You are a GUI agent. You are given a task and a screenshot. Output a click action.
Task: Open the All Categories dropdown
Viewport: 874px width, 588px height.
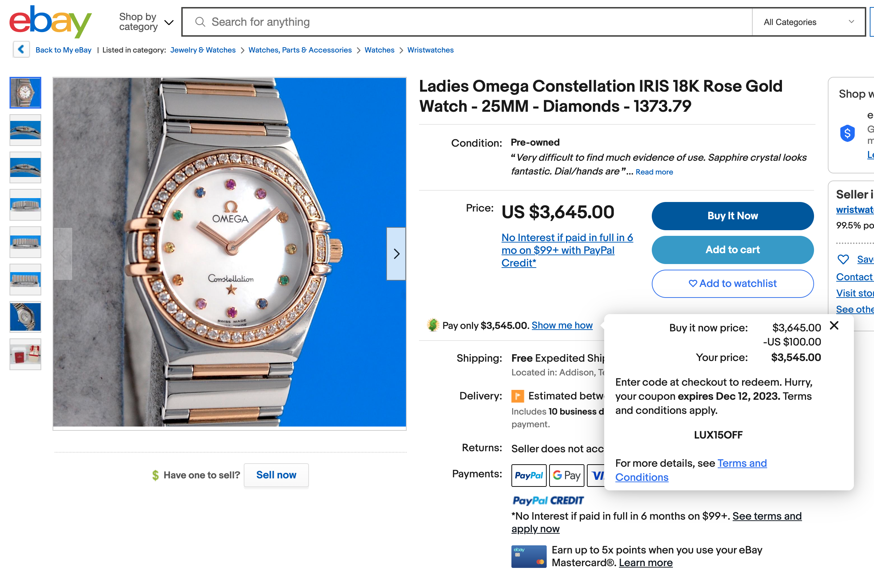point(808,22)
